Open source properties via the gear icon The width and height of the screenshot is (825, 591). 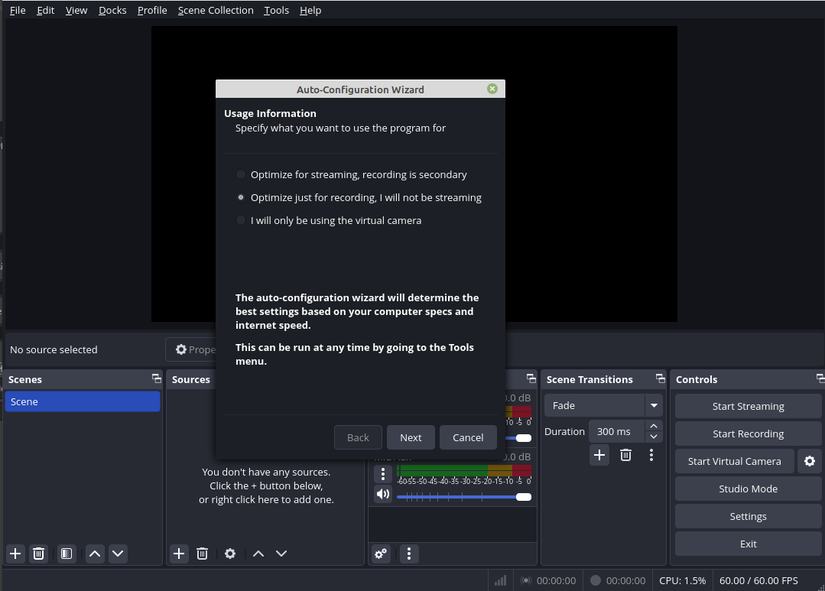(x=230, y=553)
